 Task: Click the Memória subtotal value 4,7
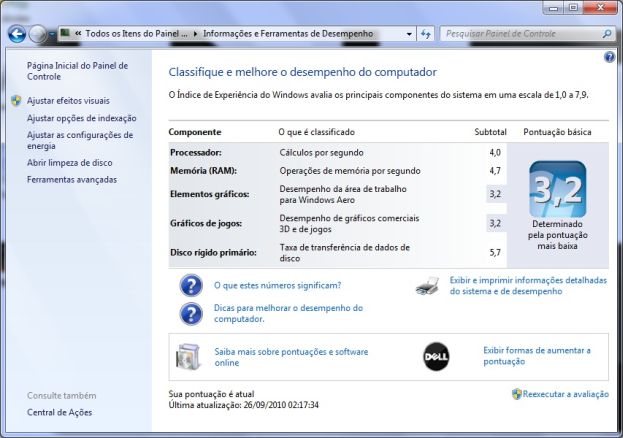pyautogui.click(x=495, y=171)
